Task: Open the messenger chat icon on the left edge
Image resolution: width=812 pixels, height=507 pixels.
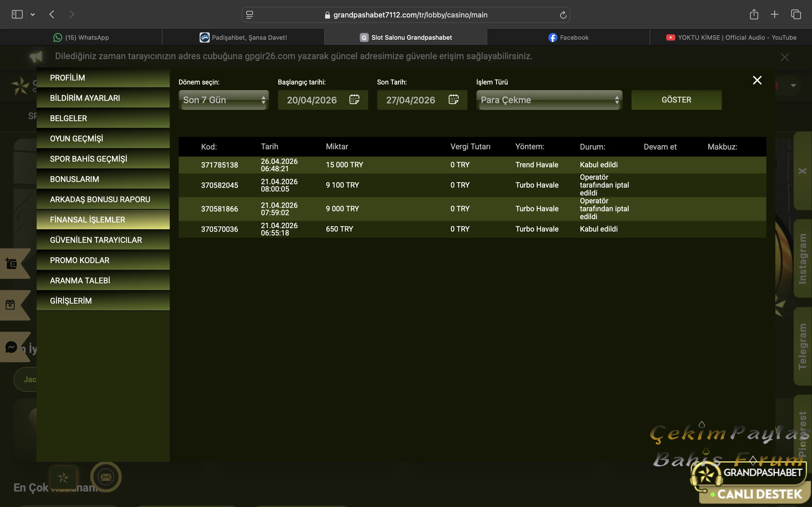Action: (x=11, y=347)
